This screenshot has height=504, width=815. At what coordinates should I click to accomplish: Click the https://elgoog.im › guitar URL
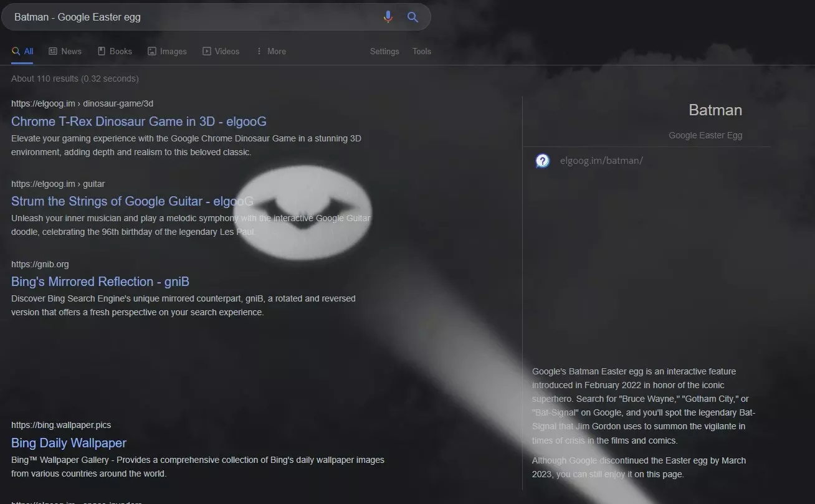[58, 184]
